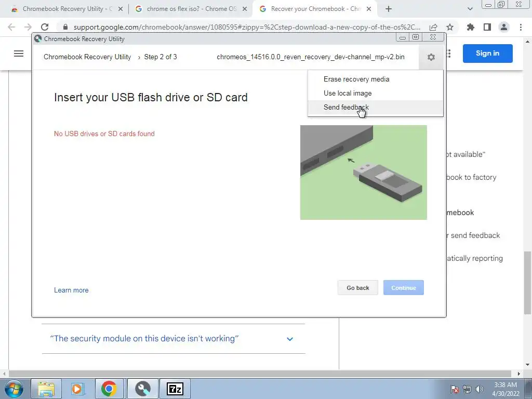Open the Chrome side panel icon
The width and height of the screenshot is (532, 399).
487,27
